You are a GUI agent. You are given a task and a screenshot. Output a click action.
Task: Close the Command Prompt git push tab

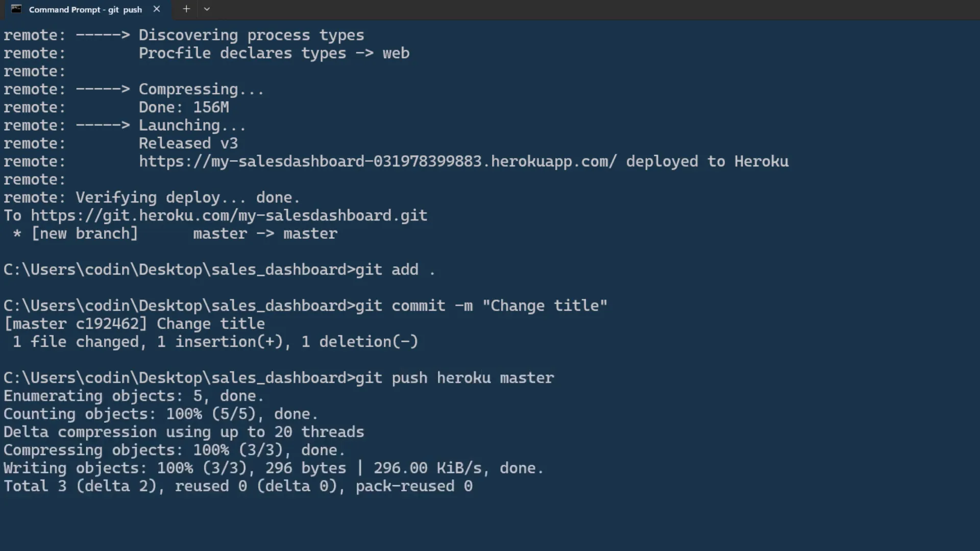click(x=157, y=9)
